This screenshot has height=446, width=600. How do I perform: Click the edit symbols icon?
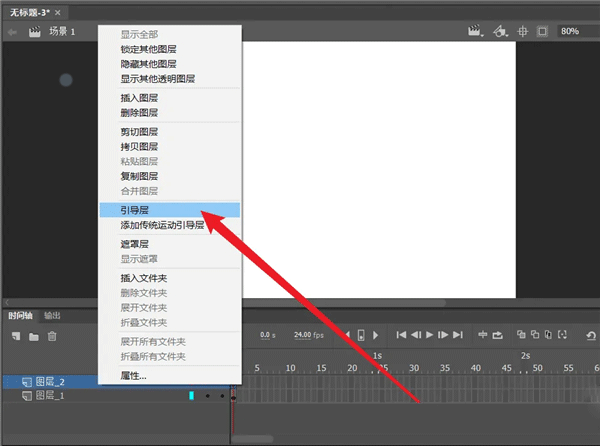click(x=498, y=32)
